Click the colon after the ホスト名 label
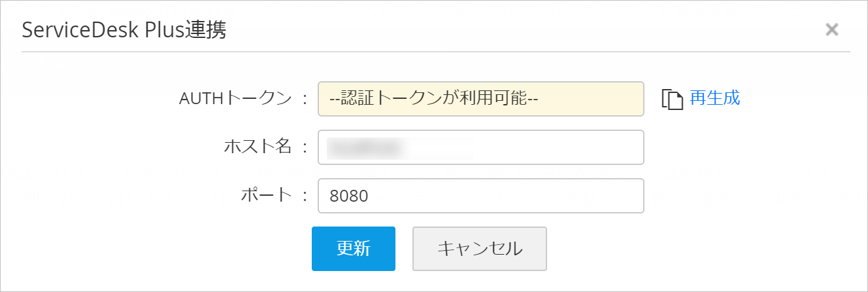868x292 pixels. tap(303, 147)
